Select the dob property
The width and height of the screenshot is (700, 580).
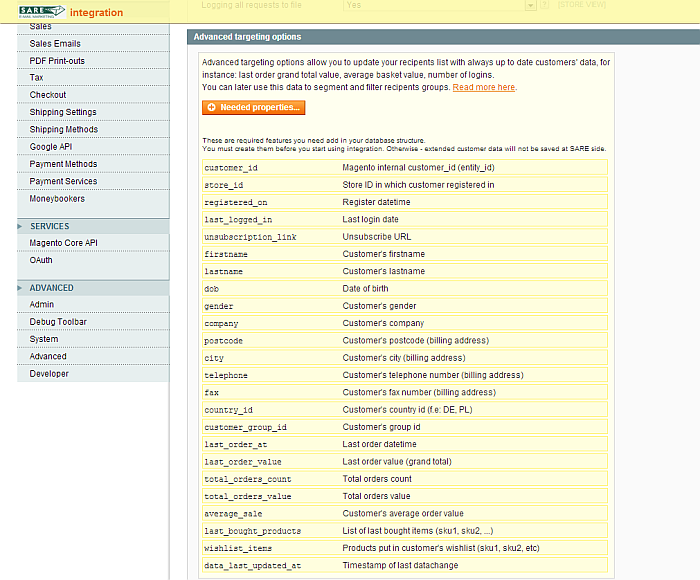tap(211, 289)
